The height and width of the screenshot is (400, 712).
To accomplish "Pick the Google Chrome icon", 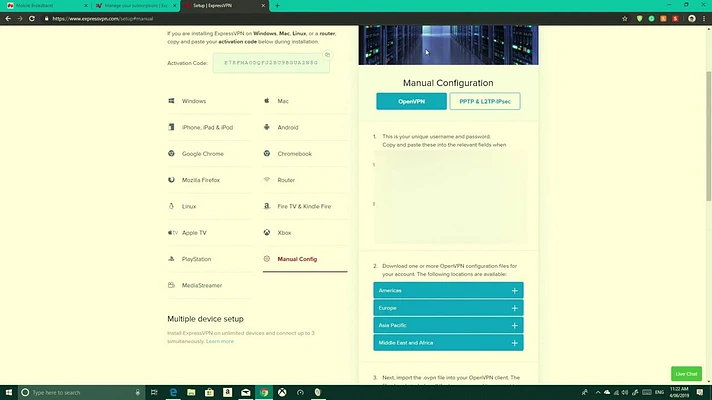I will point(171,153).
